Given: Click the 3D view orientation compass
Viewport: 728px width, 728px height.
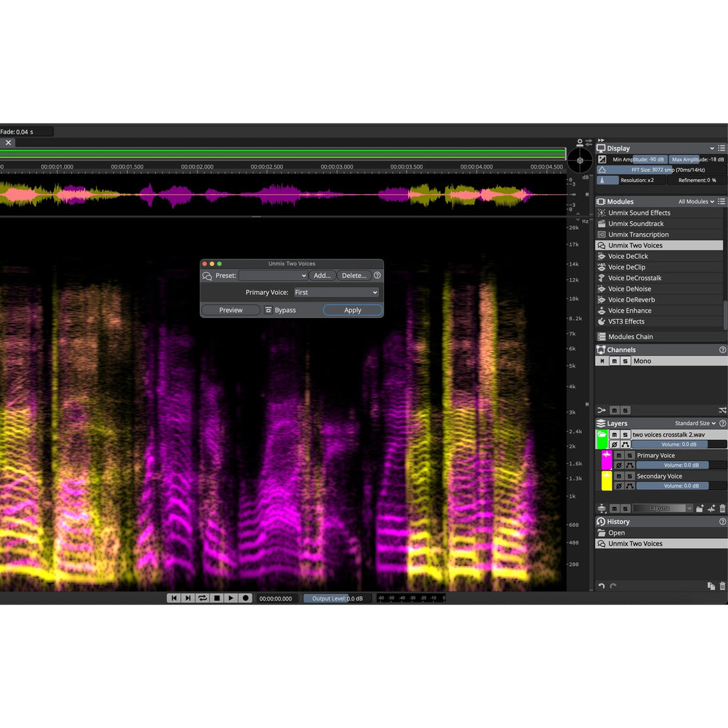Looking at the screenshot, I should pyautogui.click(x=580, y=160).
